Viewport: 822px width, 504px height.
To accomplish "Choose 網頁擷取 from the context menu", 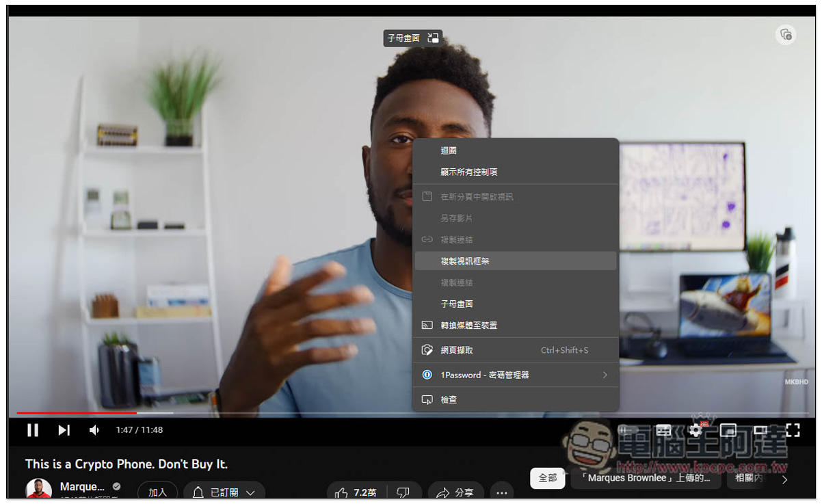I will [516, 350].
